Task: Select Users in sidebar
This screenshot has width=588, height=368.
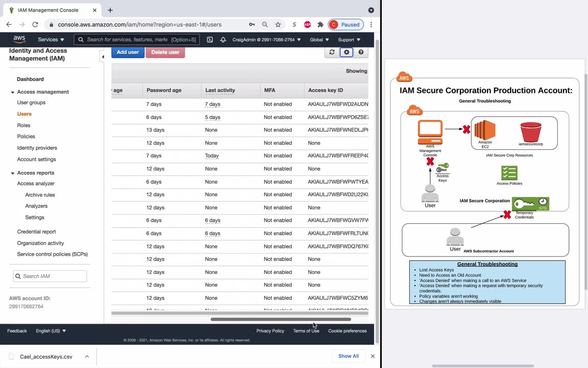Action: pyautogui.click(x=24, y=114)
